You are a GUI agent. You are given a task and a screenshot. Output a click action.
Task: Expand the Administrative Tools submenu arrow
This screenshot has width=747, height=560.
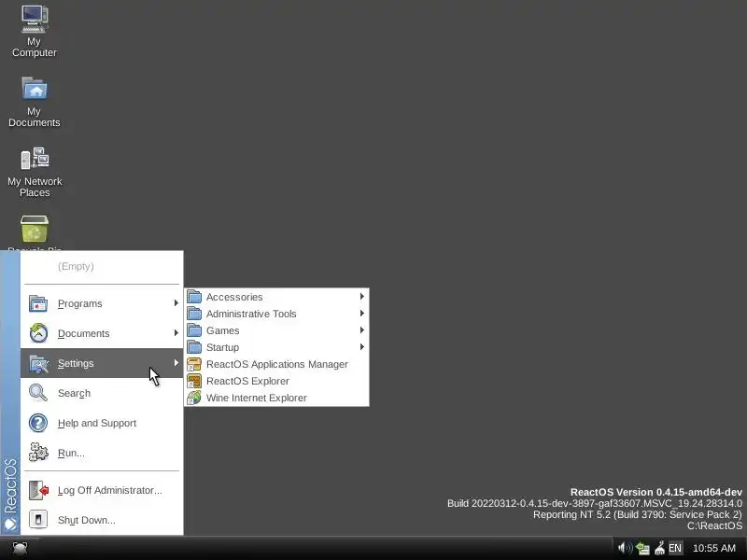tap(362, 314)
